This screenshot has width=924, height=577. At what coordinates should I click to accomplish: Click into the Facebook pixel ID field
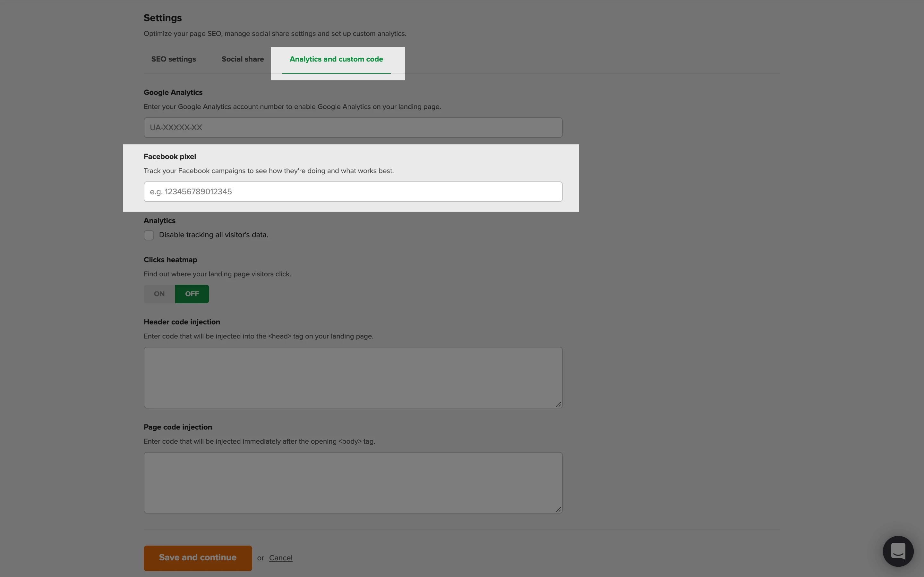(x=352, y=192)
